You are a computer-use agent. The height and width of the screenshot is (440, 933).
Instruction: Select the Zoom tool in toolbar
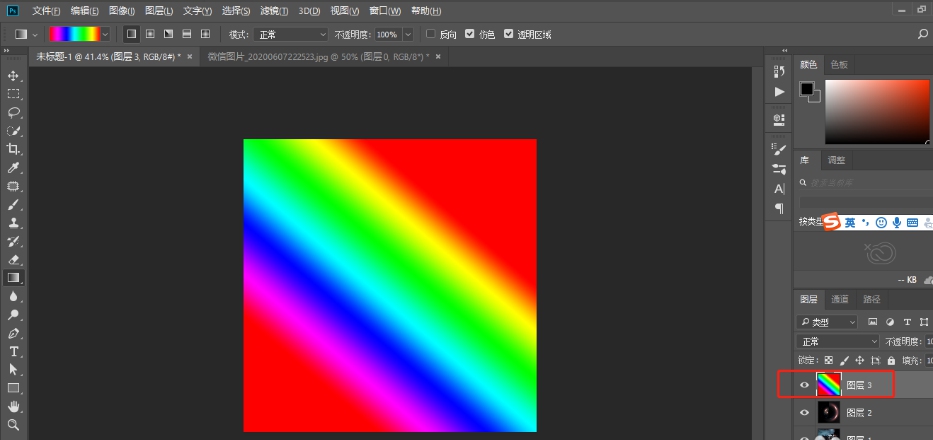pos(14,425)
